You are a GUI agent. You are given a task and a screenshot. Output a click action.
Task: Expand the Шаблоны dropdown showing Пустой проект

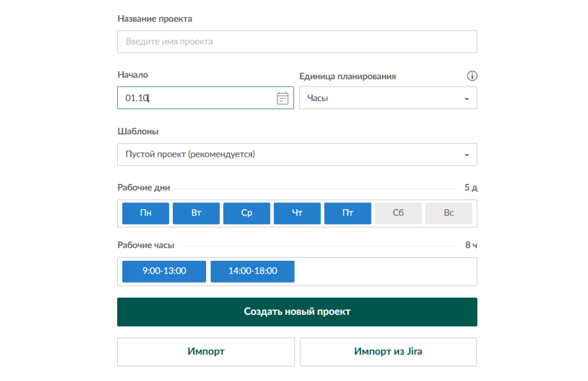(297, 154)
